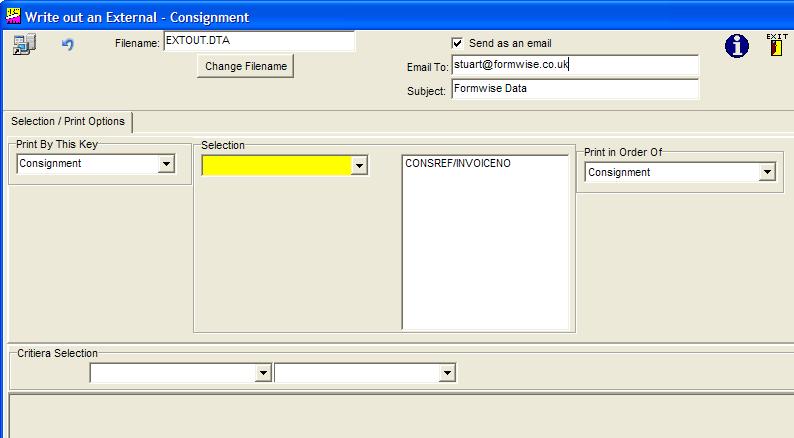Expand the Print in Order Of dropdown
794x438 pixels.
[x=767, y=173]
